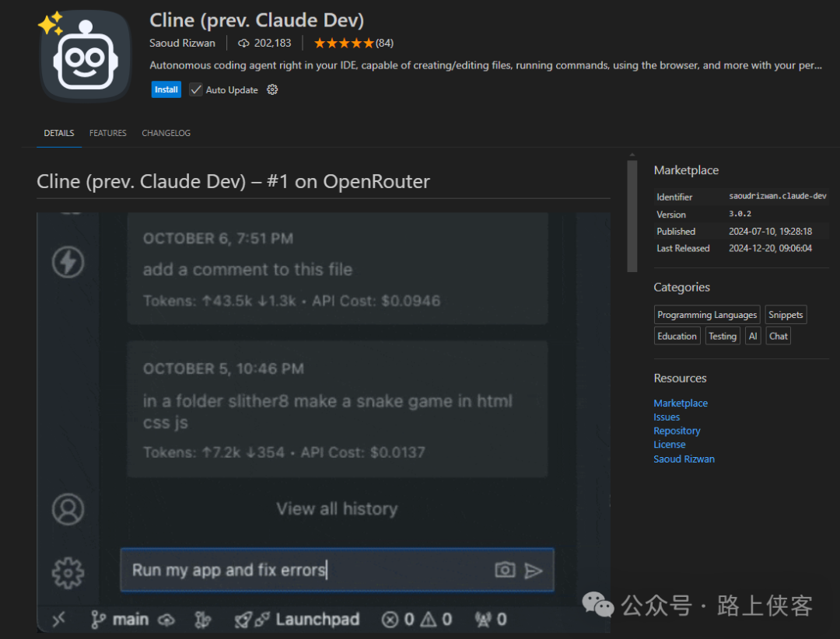This screenshot has height=639, width=840.
Task: Open the October 6 history task card
Action: 337,268
